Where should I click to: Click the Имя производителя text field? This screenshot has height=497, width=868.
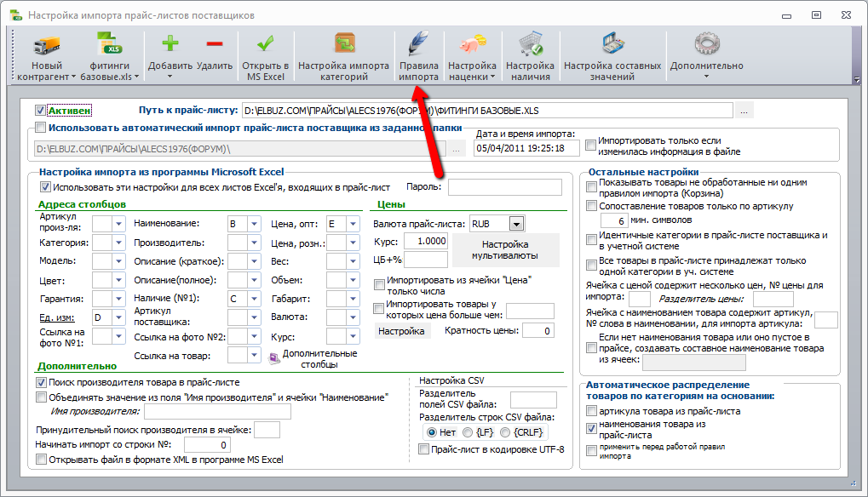(217, 411)
